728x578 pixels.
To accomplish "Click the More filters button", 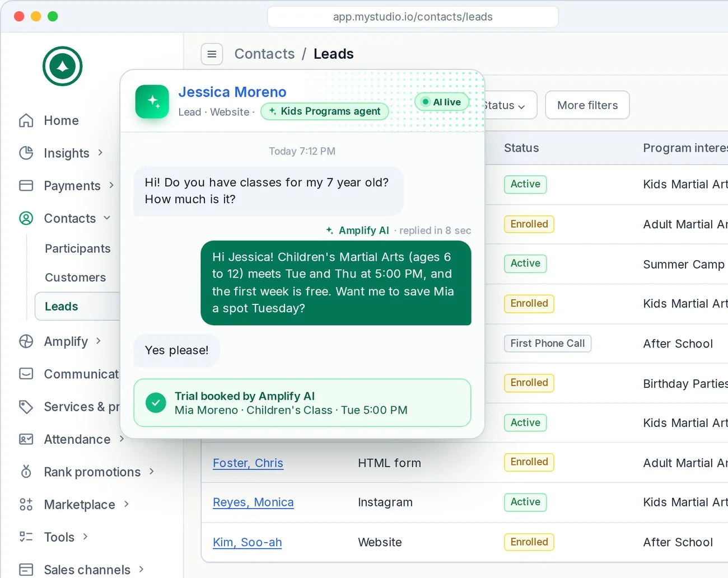I will point(587,105).
